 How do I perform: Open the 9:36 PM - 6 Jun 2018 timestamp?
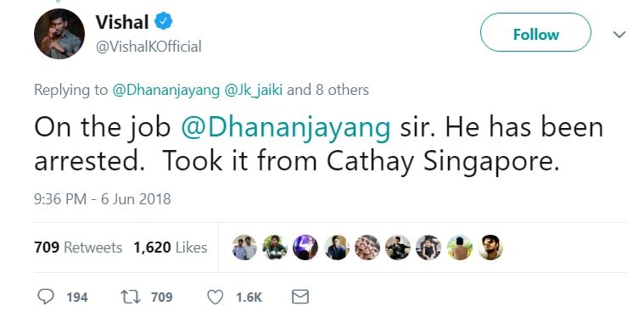pos(103,199)
